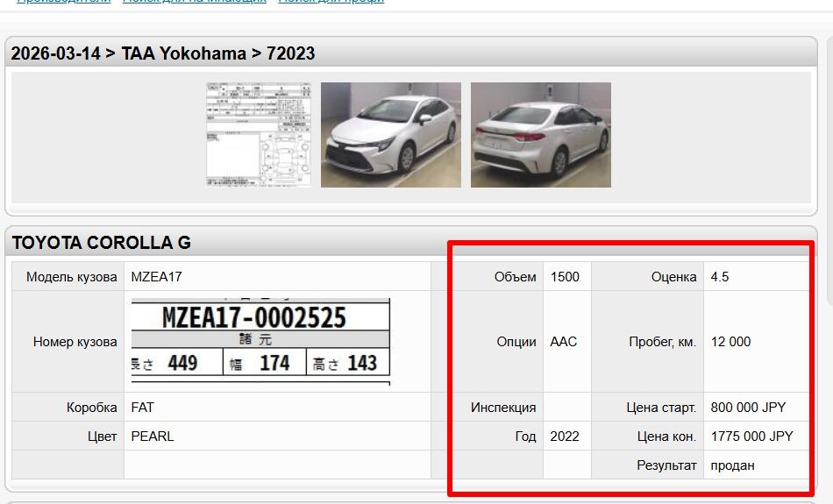Select the 'AAC' options value
This screenshot has width=833, height=504.
(564, 342)
